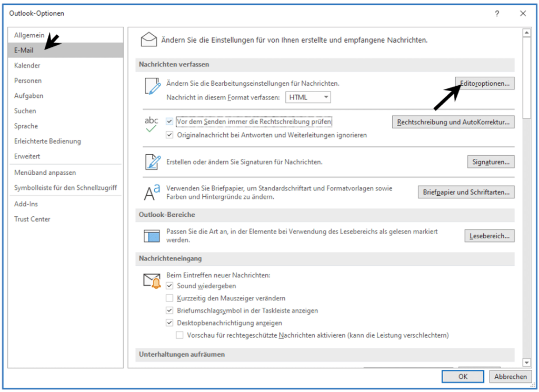Open the Suchen options category
The image size is (539, 392).
[x=25, y=110]
